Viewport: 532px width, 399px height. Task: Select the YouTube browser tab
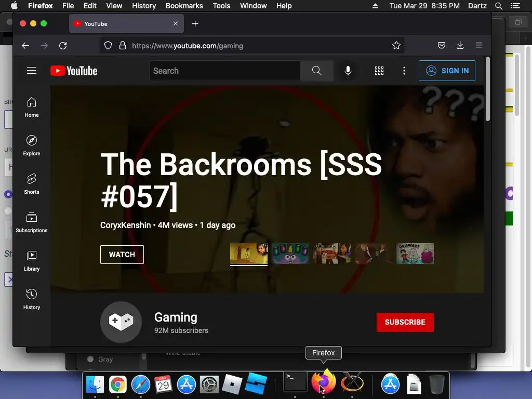(x=126, y=23)
